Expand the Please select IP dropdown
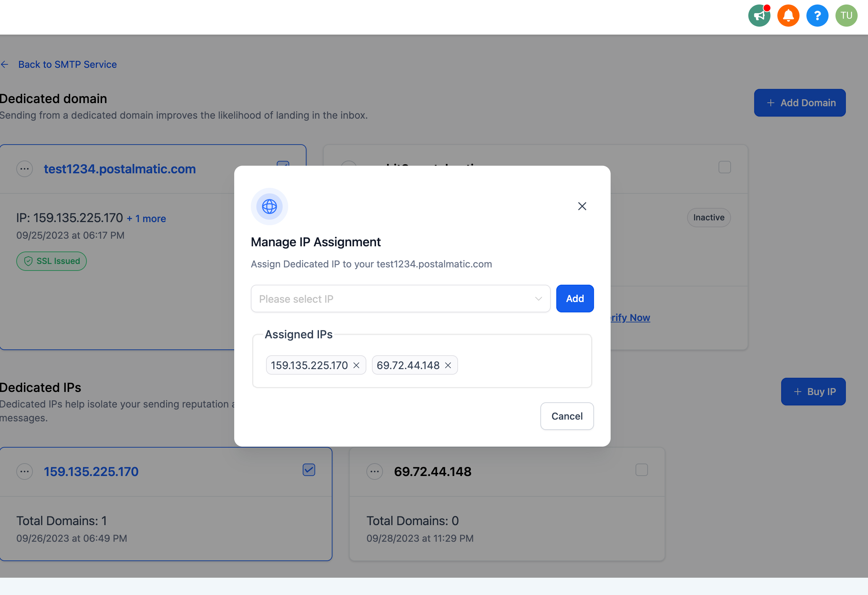The image size is (868, 595). point(400,299)
